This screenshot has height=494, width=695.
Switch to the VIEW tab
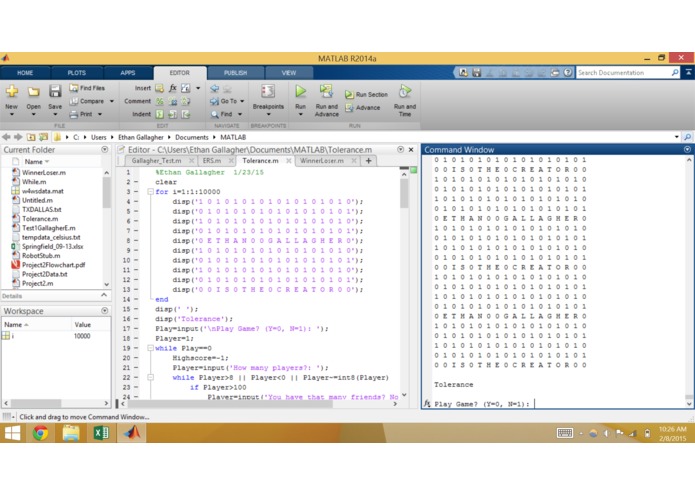tap(289, 73)
